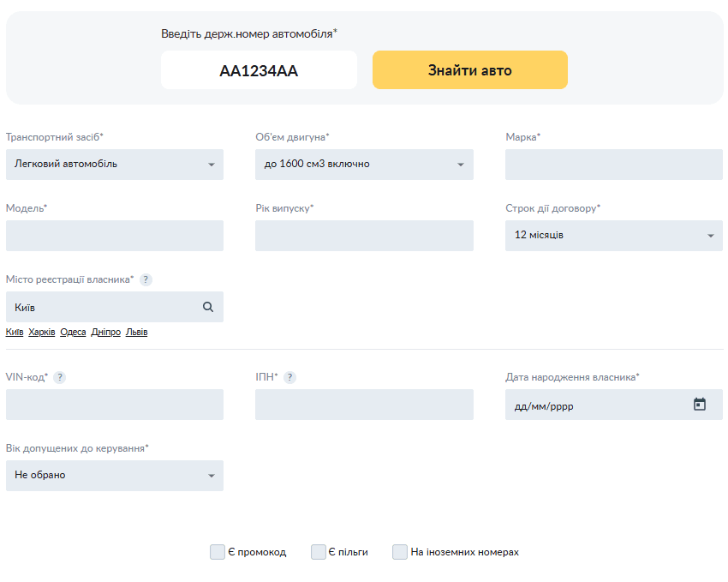Open the Транспортний засіб dropdown

point(114,165)
